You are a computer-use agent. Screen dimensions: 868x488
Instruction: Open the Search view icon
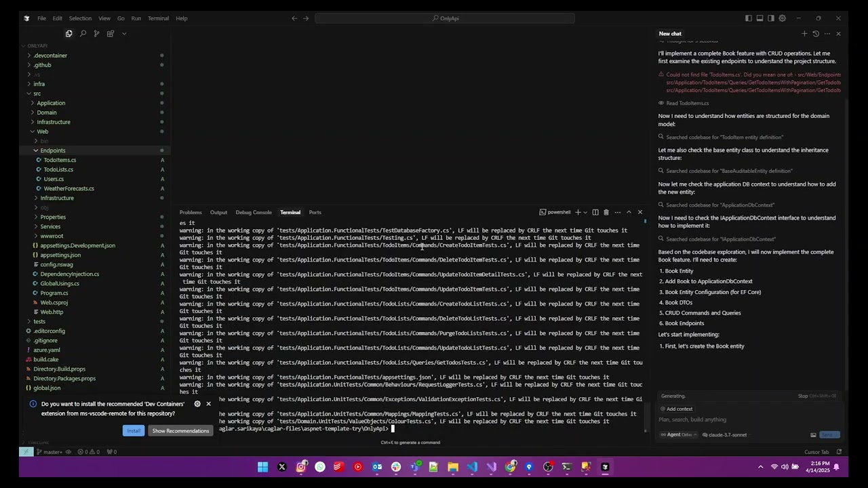click(x=83, y=33)
